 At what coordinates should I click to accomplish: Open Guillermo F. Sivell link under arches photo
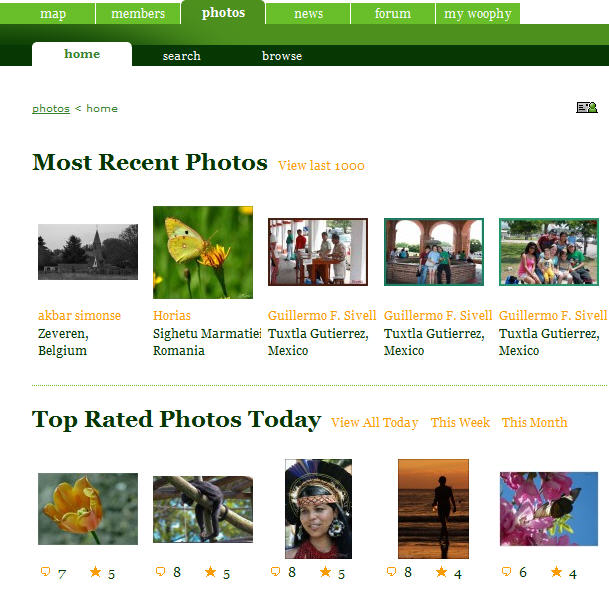(x=438, y=315)
